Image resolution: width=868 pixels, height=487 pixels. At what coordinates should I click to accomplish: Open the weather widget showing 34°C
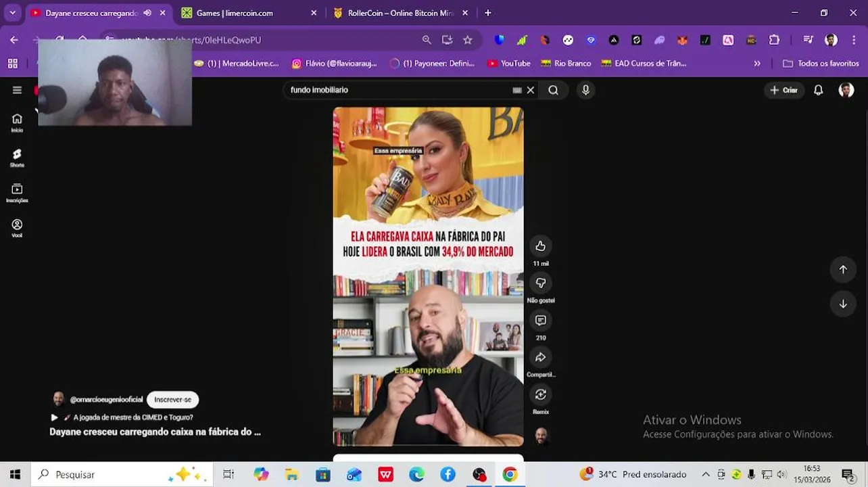tap(633, 474)
